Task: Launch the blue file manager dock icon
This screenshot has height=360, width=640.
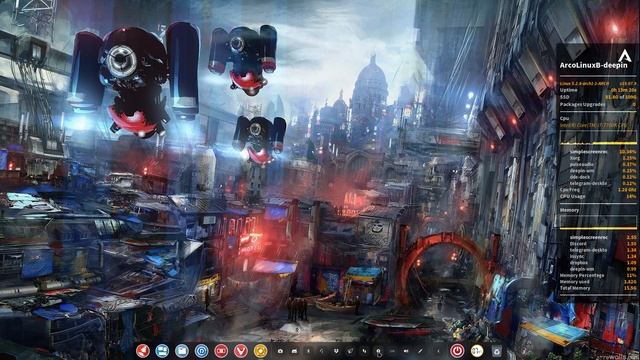Action: (x=182, y=351)
